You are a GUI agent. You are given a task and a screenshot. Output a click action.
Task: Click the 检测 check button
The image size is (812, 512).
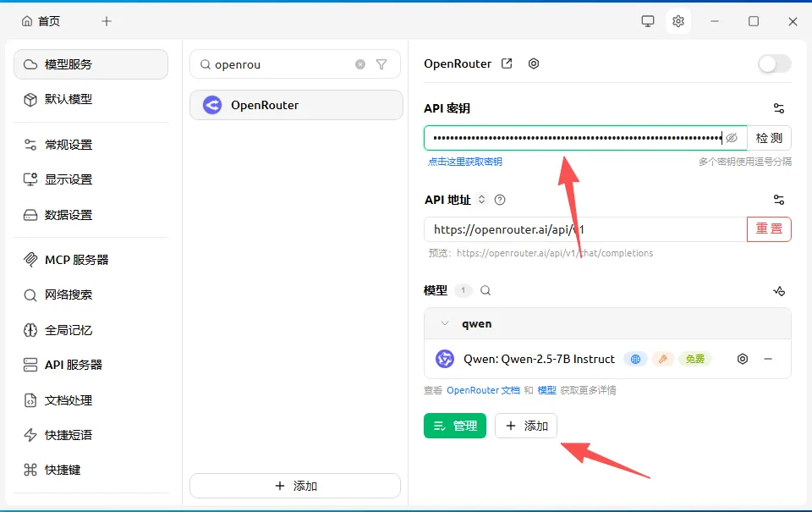769,138
